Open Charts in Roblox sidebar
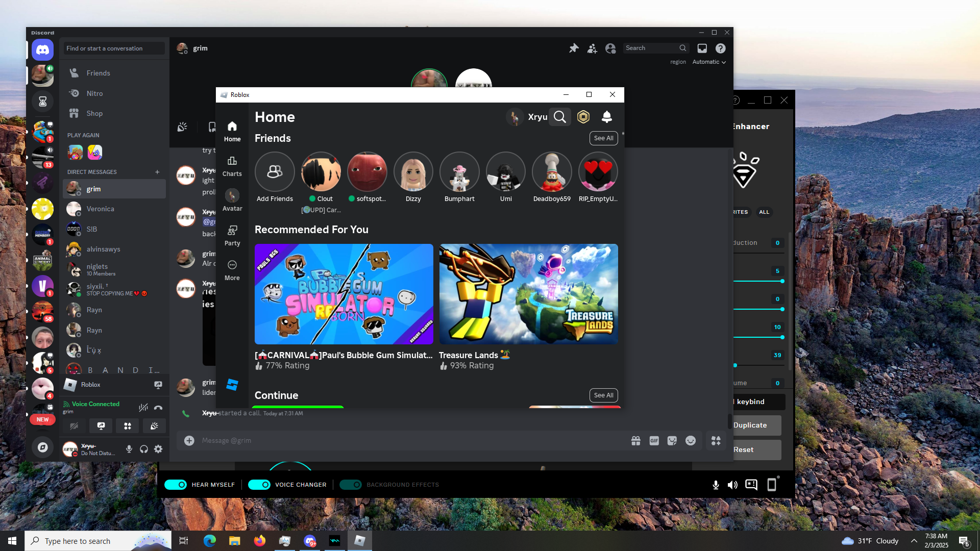The image size is (980, 551). tap(232, 166)
